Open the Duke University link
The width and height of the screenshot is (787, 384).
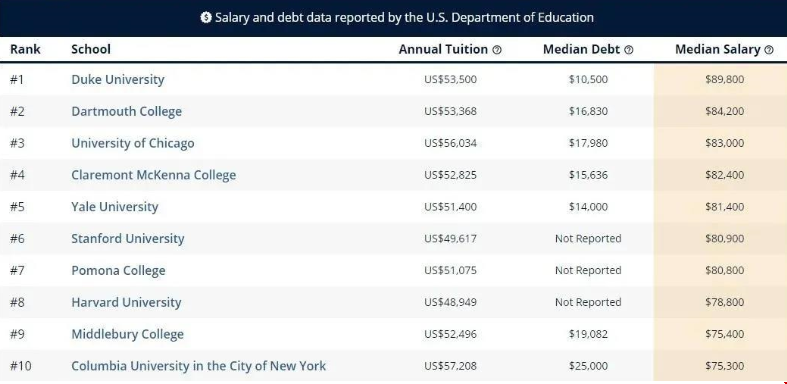pyautogui.click(x=118, y=79)
